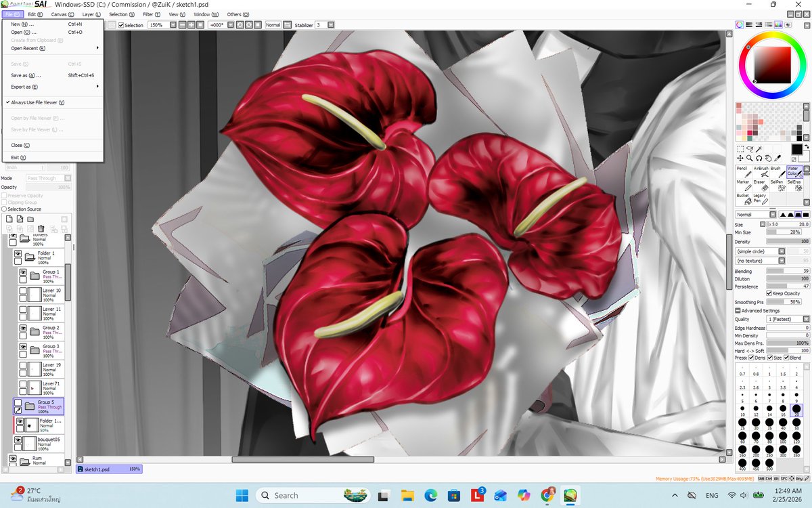
Task: Activate the Hand pan tool
Action: [769, 158]
